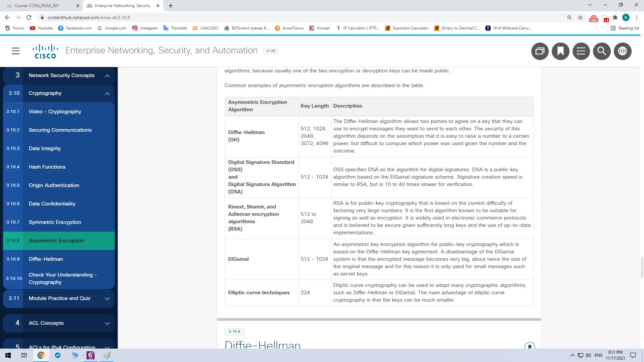644x362 pixels.
Task: Open the course index list icon
Action: 581,51
